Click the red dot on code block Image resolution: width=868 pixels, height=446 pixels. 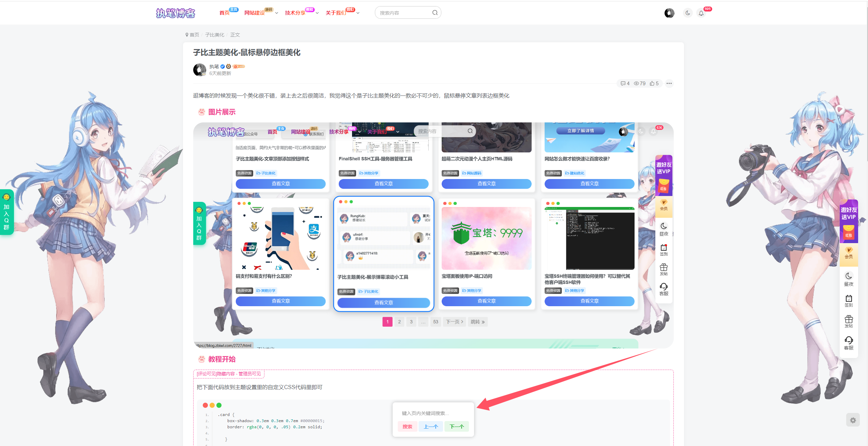205,405
